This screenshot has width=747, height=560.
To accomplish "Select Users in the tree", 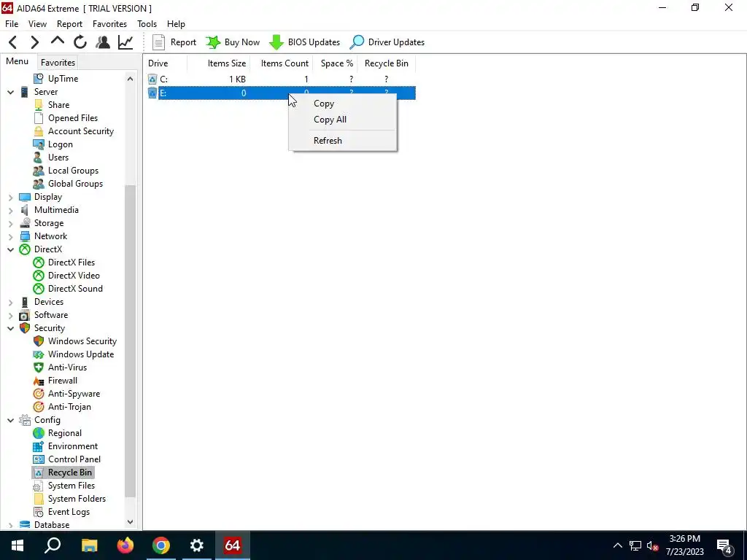I will click(58, 157).
